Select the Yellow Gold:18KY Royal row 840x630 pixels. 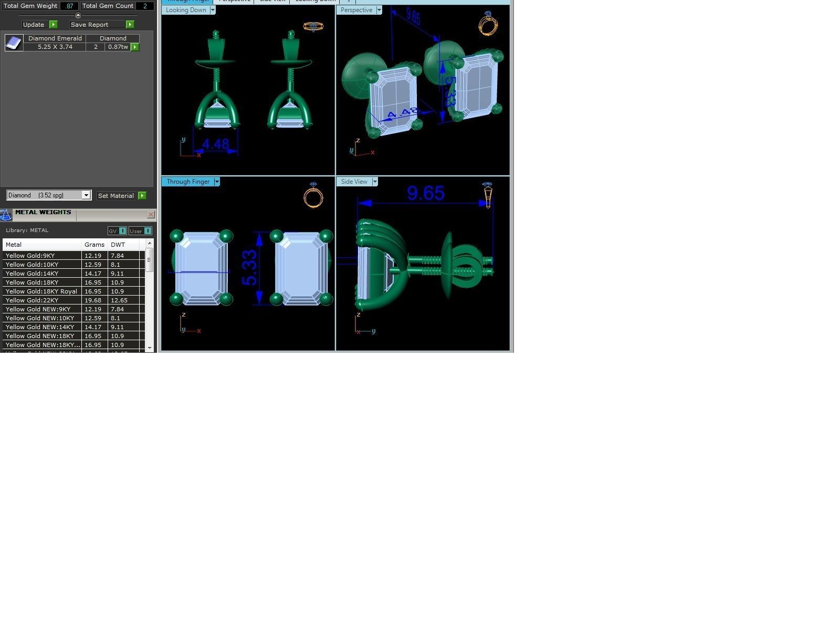[73, 291]
